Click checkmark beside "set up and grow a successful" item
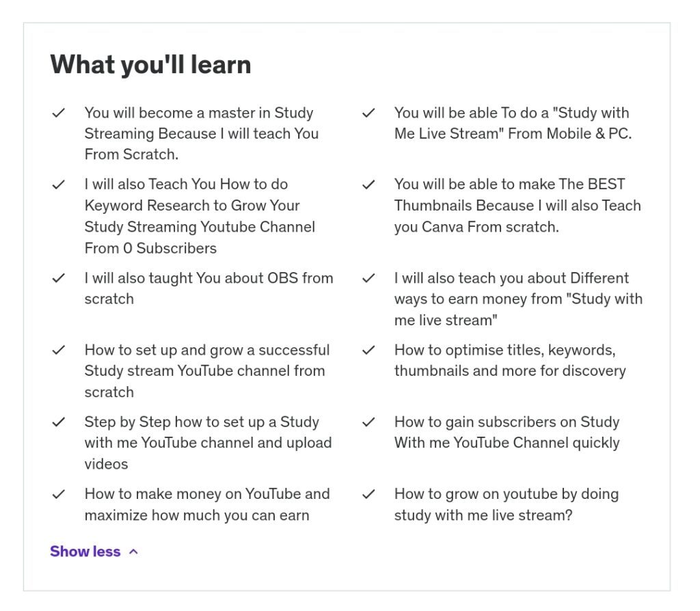The height and width of the screenshot is (611, 700). [x=59, y=350]
